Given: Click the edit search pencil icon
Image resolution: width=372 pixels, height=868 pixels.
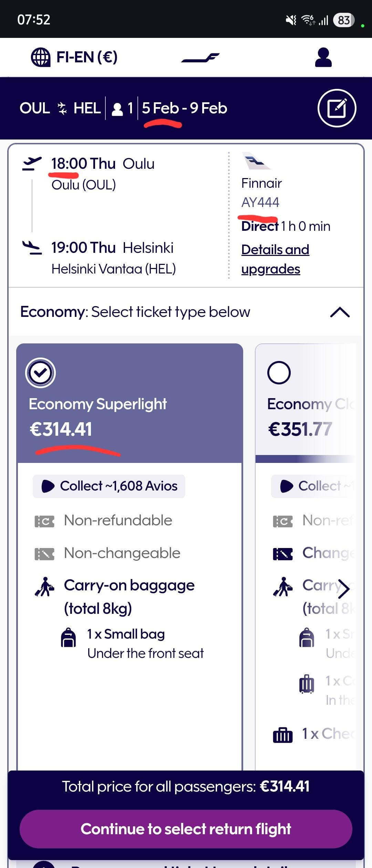Looking at the screenshot, I should click(337, 108).
